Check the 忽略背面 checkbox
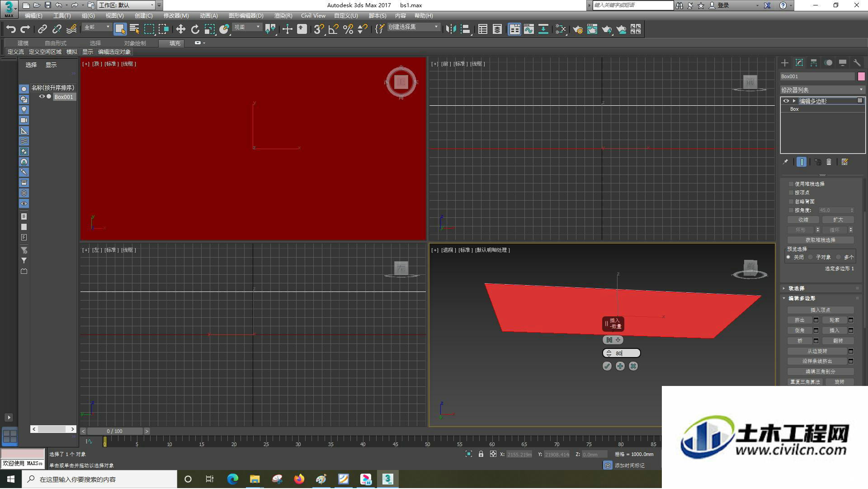Image resolution: width=868 pixels, height=489 pixels. click(791, 202)
